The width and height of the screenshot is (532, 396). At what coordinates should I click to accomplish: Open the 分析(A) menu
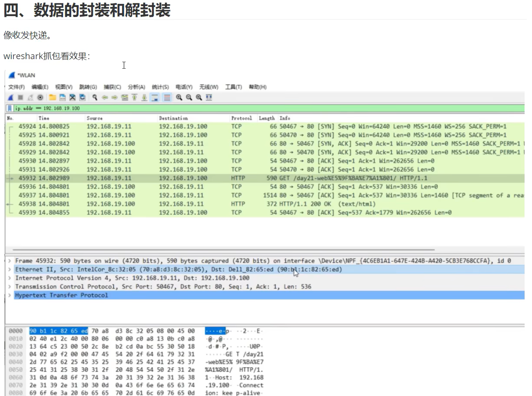click(x=136, y=87)
